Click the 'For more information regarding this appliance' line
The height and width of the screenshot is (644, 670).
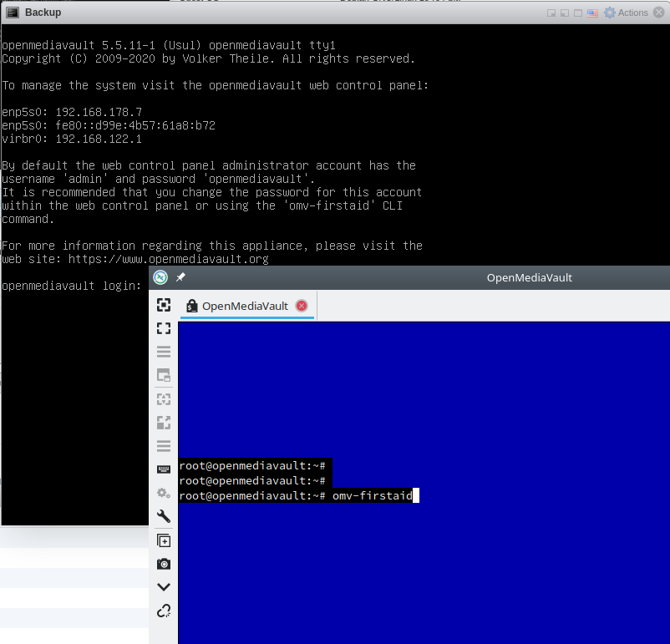pyautogui.click(x=212, y=246)
